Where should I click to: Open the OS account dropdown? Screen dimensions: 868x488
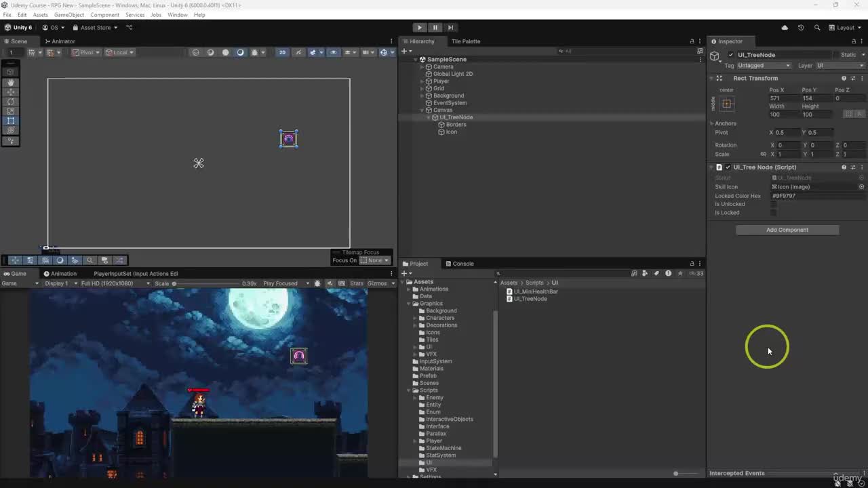[x=54, y=28]
